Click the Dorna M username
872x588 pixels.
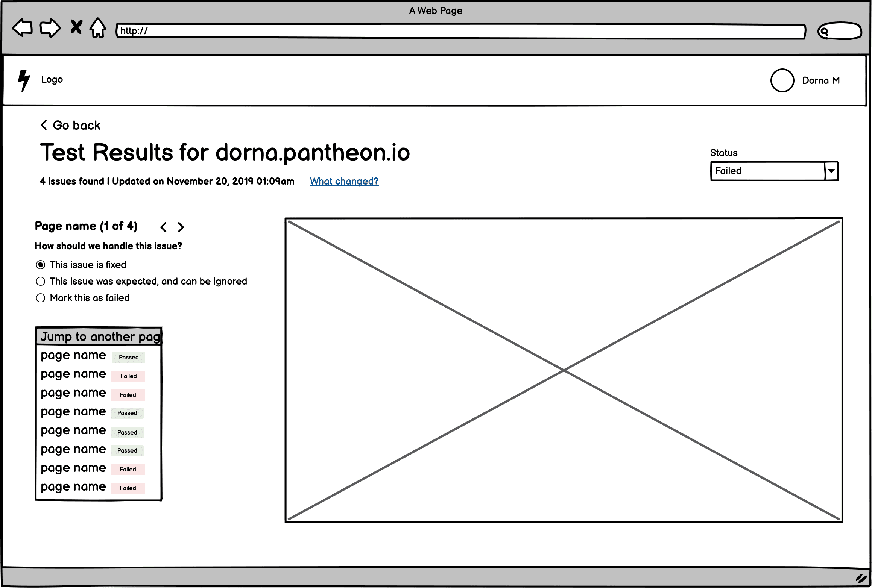821,80
